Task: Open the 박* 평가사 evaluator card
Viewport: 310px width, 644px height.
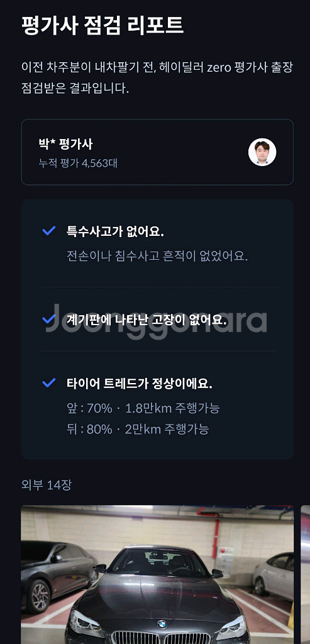Action: (157, 152)
